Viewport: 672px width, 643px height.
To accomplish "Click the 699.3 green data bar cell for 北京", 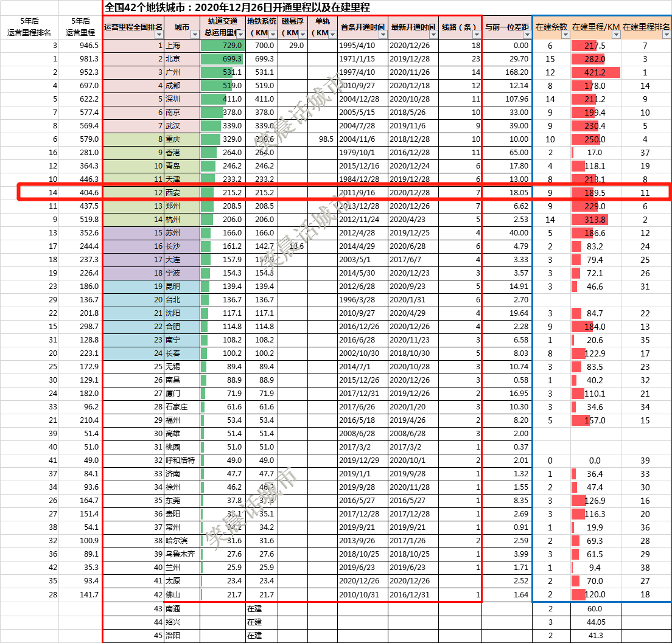I will point(222,58).
